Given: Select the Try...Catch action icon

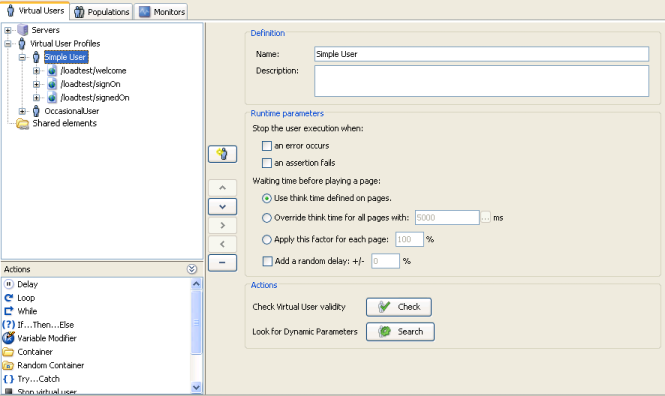Looking at the screenshot, I should [x=8, y=379].
